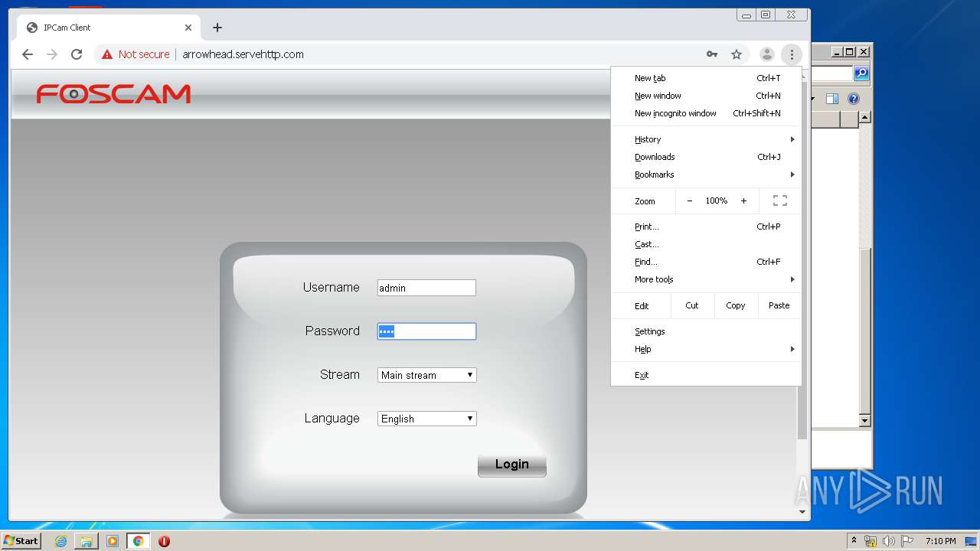Close the IPCam Client tab

[188, 28]
